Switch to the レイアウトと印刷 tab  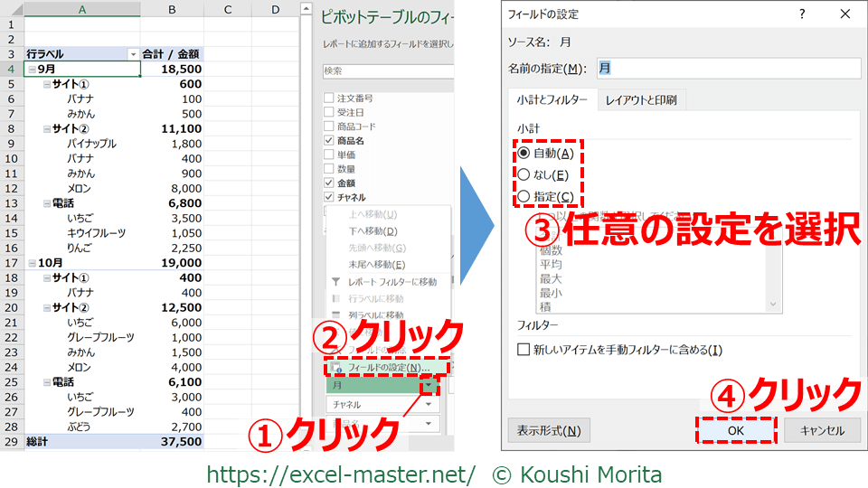point(640,100)
